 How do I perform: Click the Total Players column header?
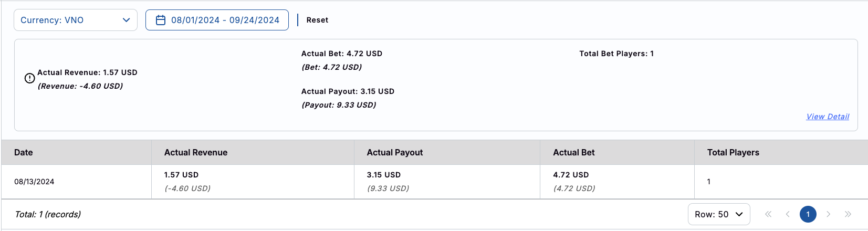tap(733, 152)
